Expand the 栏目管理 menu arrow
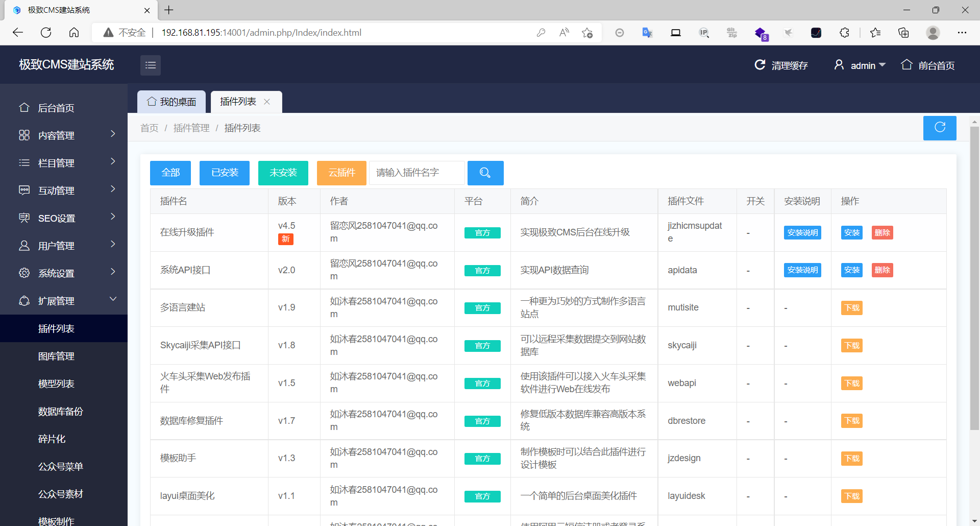The height and width of the screenshot is (526, 980). (113, 161)
